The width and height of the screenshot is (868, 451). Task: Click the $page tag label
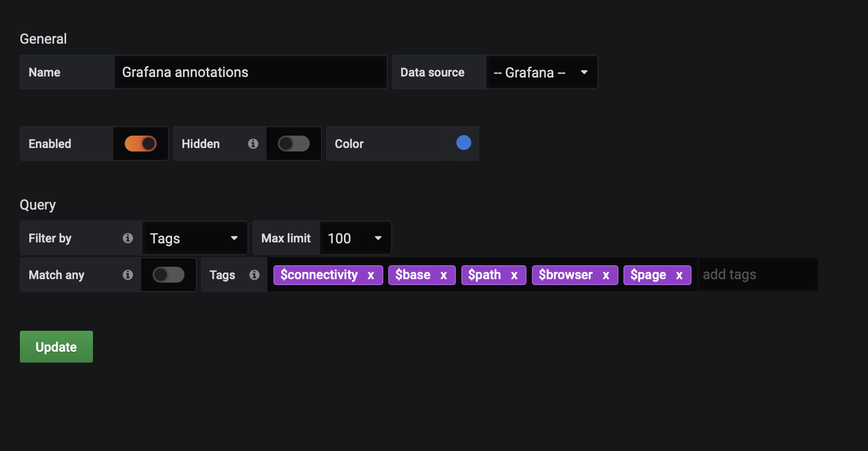pos(648,275)
